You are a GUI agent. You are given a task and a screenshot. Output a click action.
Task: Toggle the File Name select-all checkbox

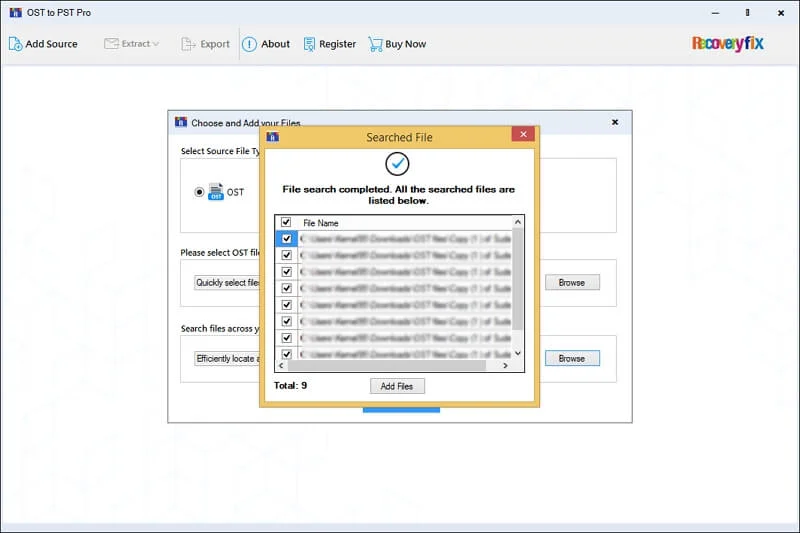click(286, 222)
